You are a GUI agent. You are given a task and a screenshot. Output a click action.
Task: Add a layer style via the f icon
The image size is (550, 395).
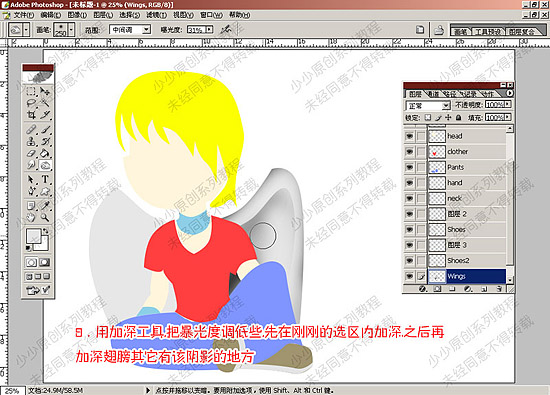423,289
